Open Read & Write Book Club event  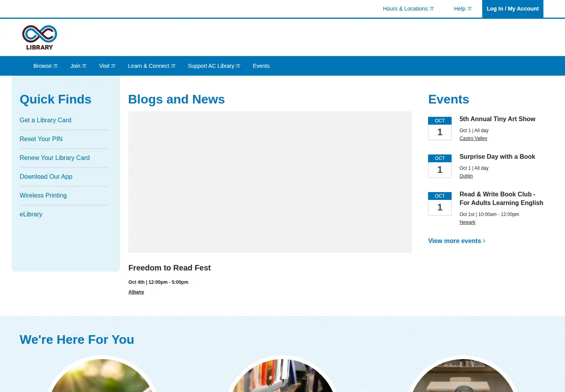[501, 198]
